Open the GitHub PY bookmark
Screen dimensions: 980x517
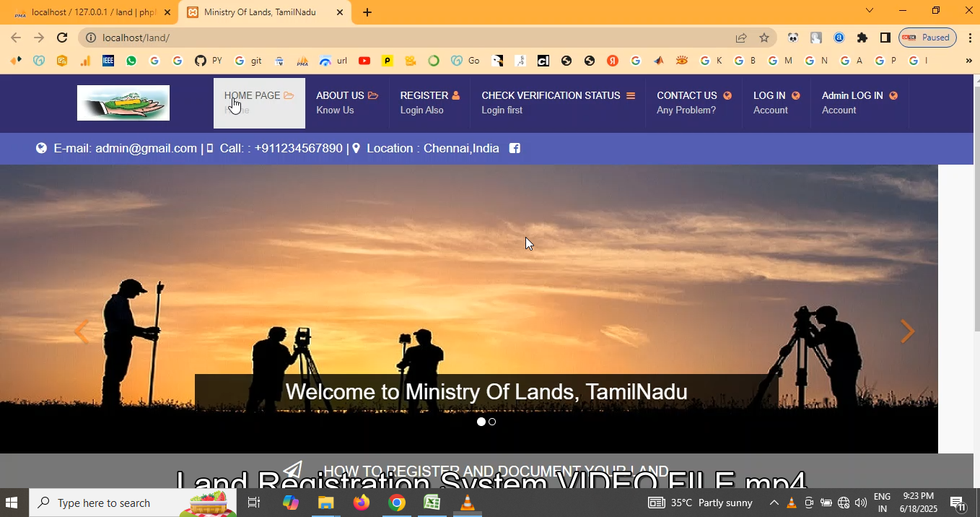(208, 61)
